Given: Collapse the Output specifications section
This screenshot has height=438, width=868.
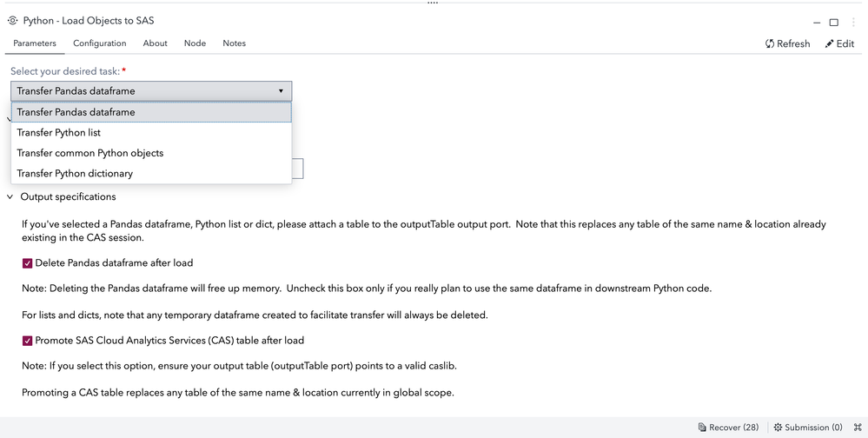Looking at the screenshot, I should coord(10,197).
